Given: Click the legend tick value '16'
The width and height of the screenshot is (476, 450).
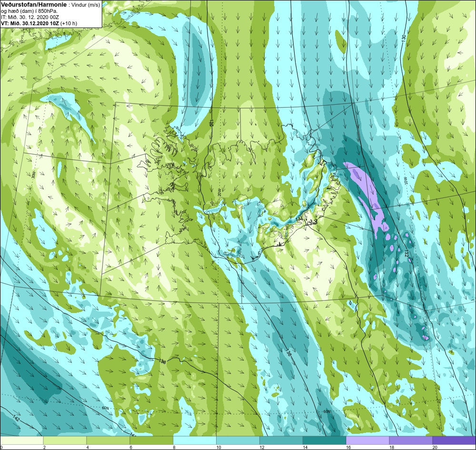Looking at the screenshot, I should [348, 447].
